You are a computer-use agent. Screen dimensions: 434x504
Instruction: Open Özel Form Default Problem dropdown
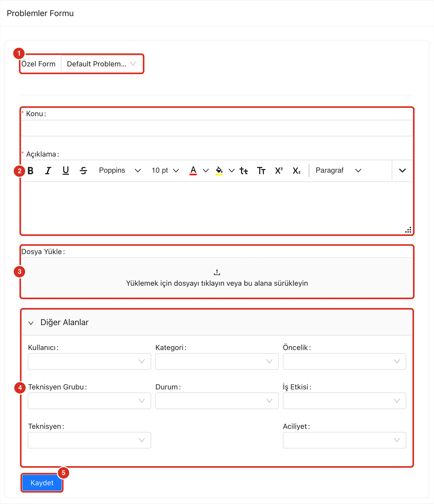tap(102, 64)
